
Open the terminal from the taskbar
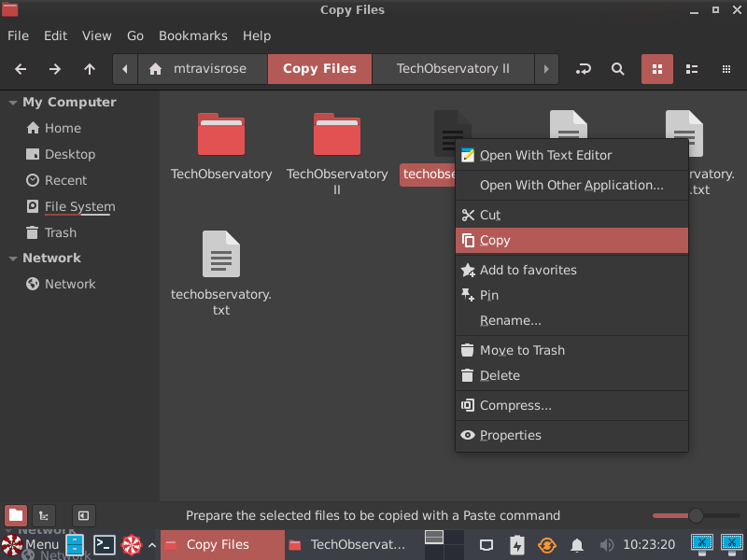click(x=104, y=544)
